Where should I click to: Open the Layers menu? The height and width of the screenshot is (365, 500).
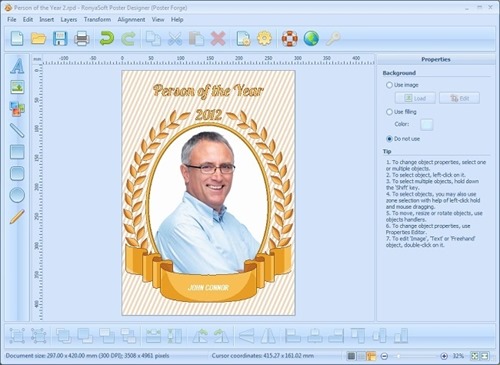(69, 20)
